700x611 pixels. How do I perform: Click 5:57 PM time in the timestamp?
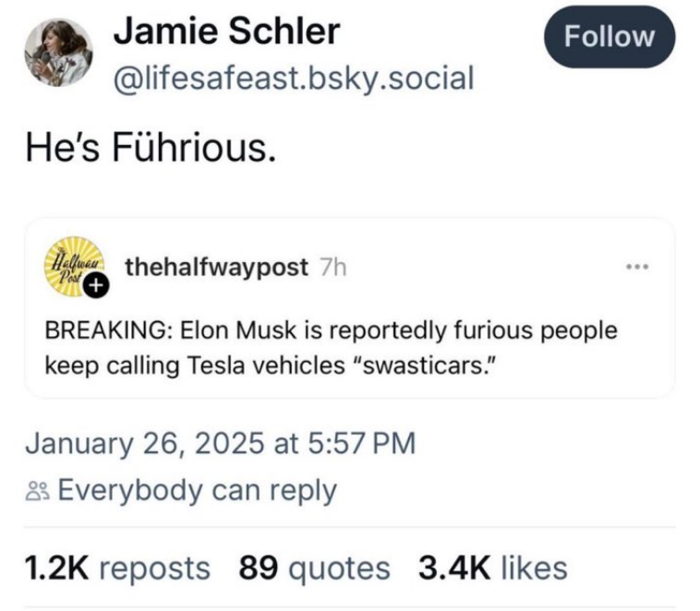[362, 444]
